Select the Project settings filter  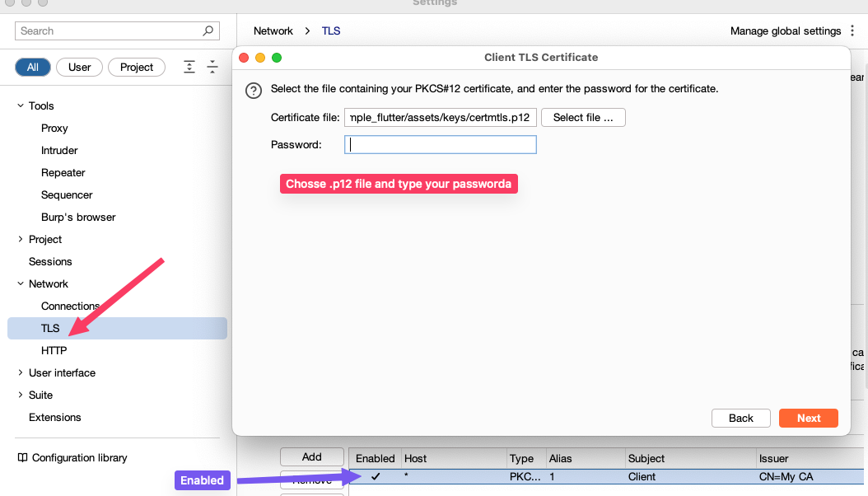[x=137, y=68]
